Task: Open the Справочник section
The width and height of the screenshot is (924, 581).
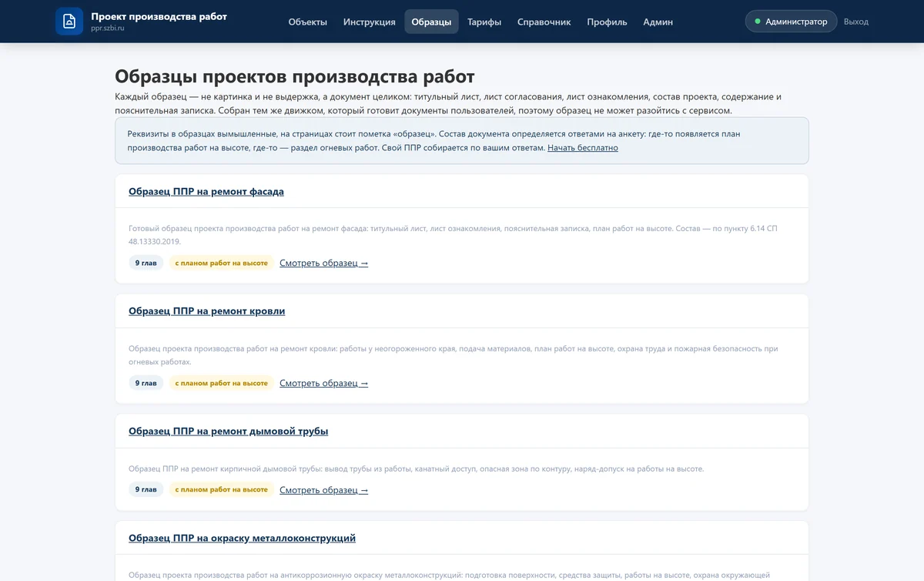Action: pos(544,22)
